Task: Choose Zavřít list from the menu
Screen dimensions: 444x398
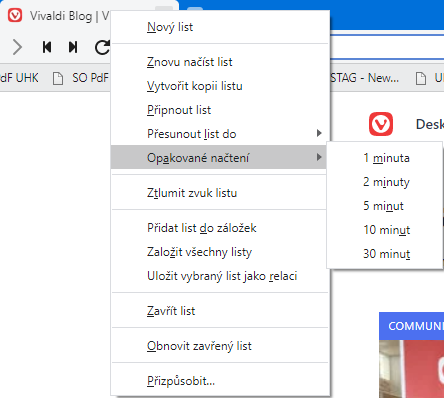Action: pos(220,311)
